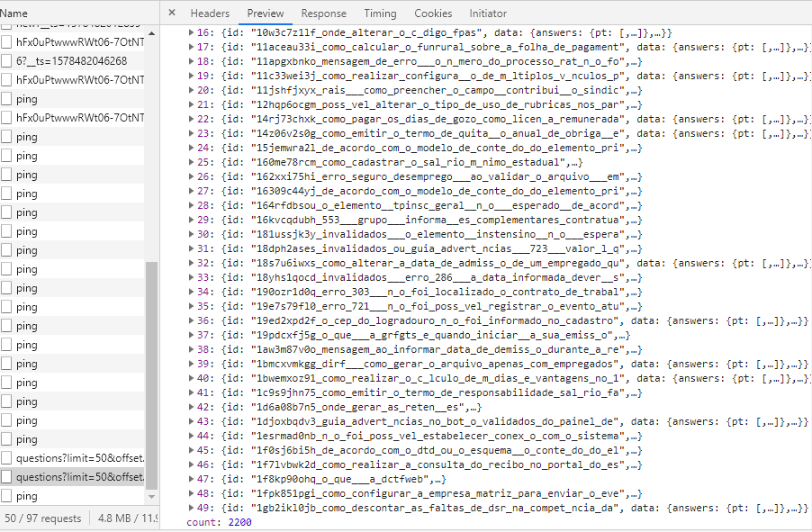This screenshot has width=812, height=532.
Task: Switch to the Response tab
Action: [x=323, y=13]
